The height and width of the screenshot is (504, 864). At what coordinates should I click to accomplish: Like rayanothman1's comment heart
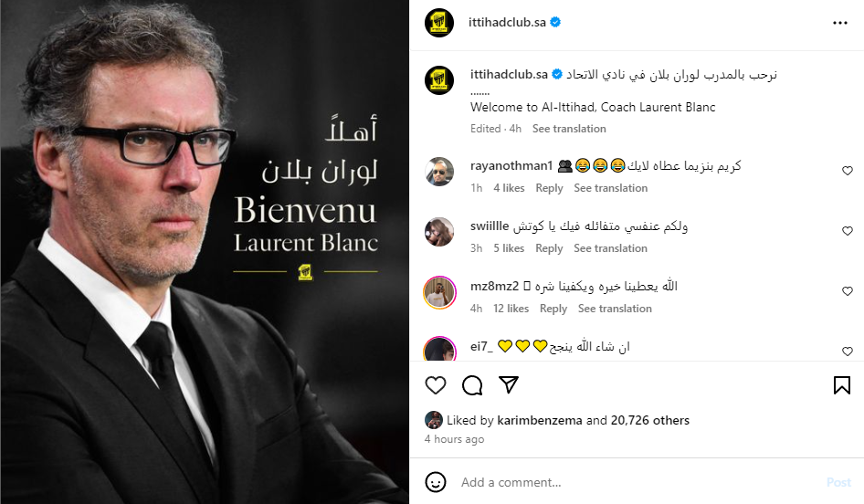pos(848,171)
